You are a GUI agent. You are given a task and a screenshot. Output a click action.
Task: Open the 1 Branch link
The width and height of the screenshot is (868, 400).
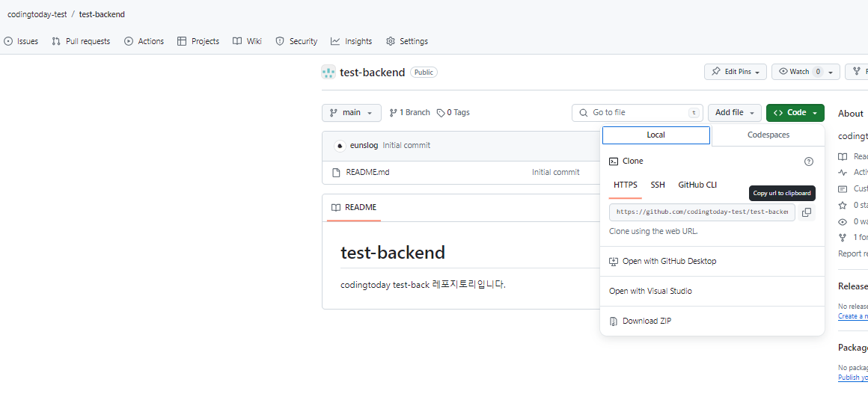tap(409, 113)
